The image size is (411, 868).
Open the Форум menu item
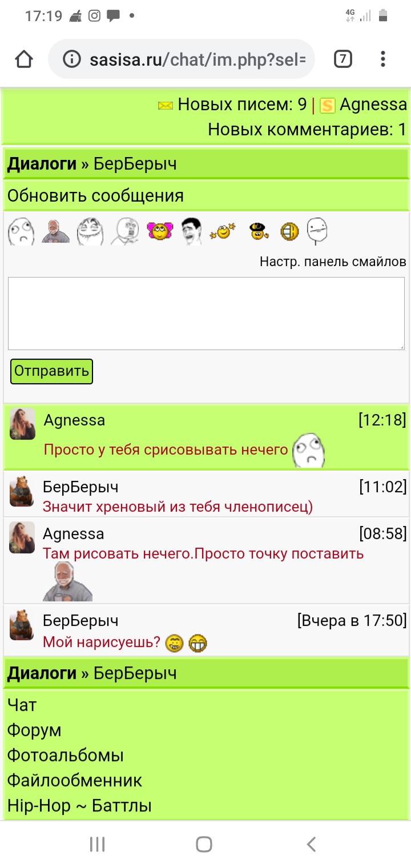coord(34,730)
